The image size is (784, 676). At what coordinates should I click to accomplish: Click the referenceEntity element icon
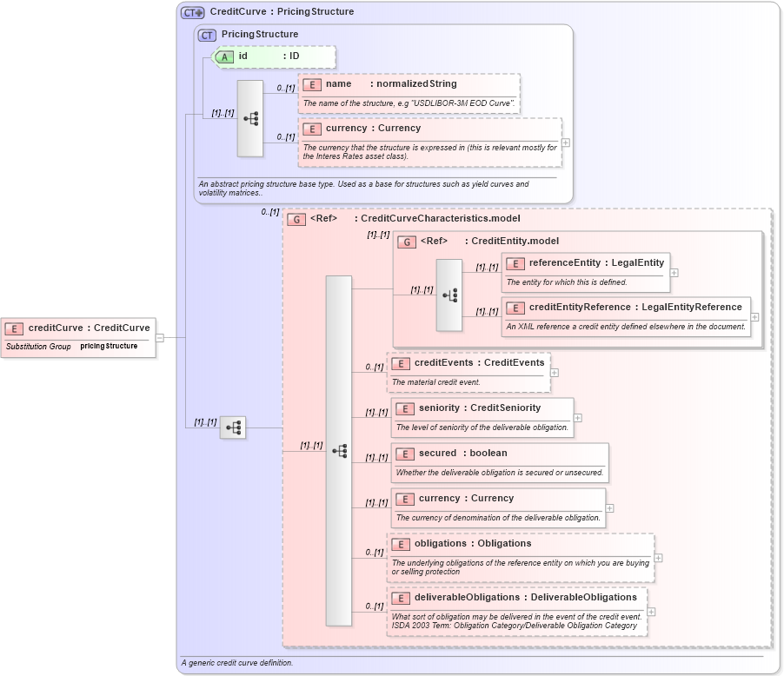515,262
